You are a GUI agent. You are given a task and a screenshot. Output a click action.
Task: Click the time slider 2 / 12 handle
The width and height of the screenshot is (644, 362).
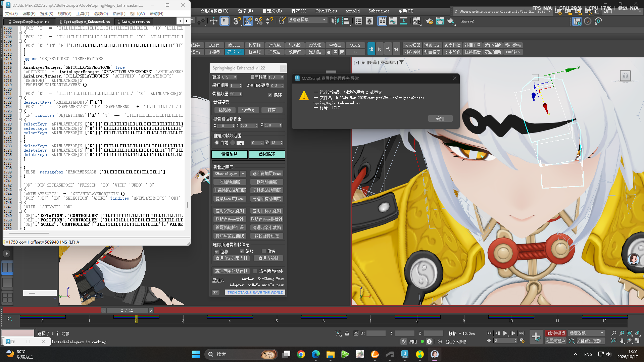coord(127,310)
